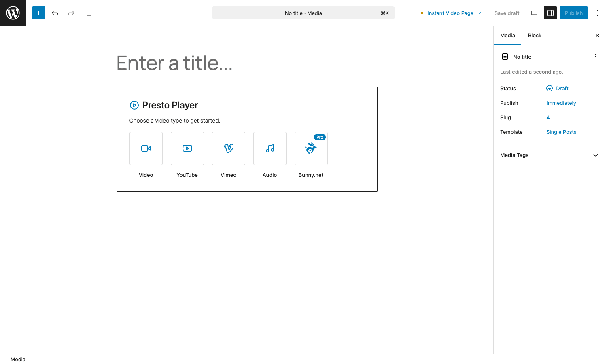Change the status from Draft
This screenshot has width=607, height=364.
(x=558, y=88)
